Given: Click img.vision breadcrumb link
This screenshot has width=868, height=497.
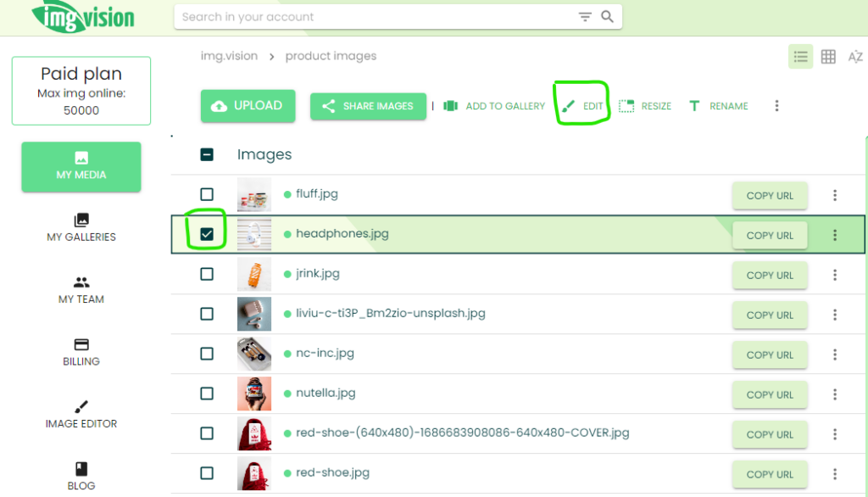Looking at the screenshot, I should 229,56.
